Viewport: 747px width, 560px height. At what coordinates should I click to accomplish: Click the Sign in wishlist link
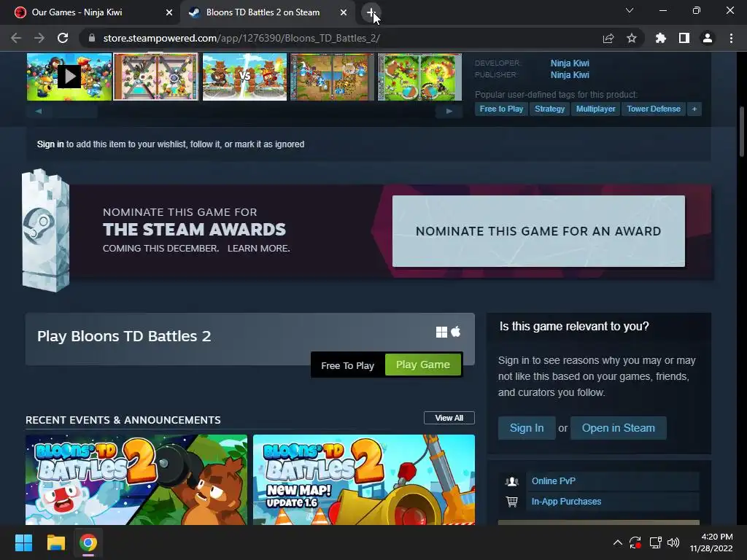pyautogui.click(x=50, y=144)
